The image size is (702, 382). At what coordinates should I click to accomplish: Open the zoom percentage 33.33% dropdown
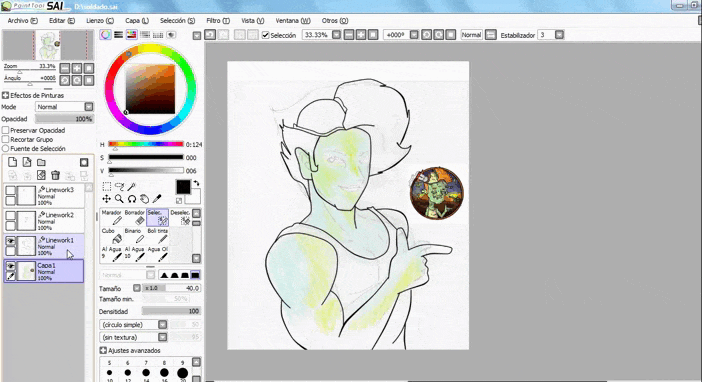[336, 34]
